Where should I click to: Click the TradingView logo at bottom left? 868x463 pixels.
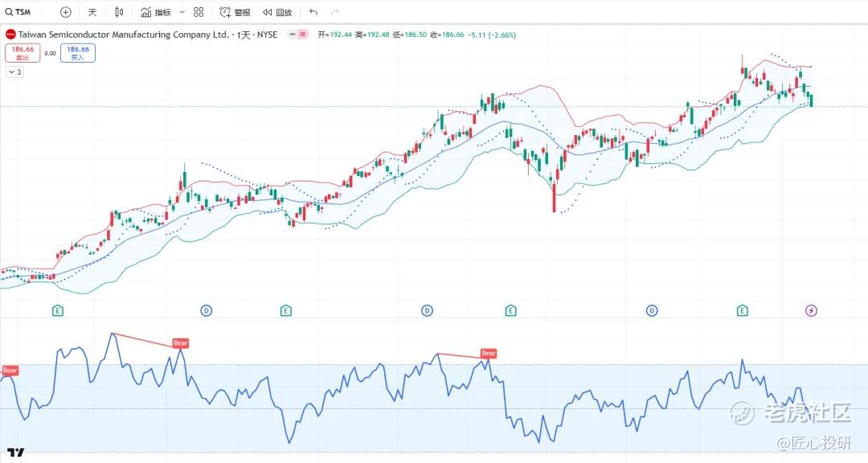[13, 453]
